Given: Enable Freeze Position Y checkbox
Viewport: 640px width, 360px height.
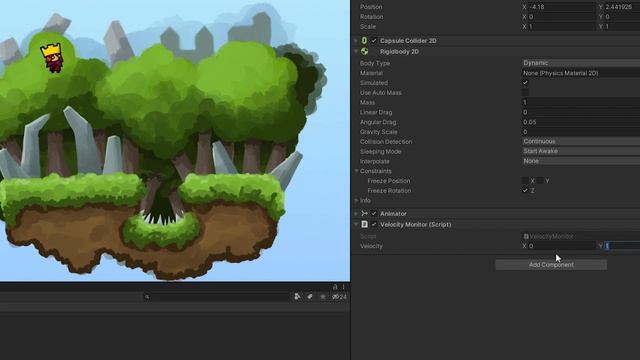Looking at the screenshot, I should coord(540,180).
